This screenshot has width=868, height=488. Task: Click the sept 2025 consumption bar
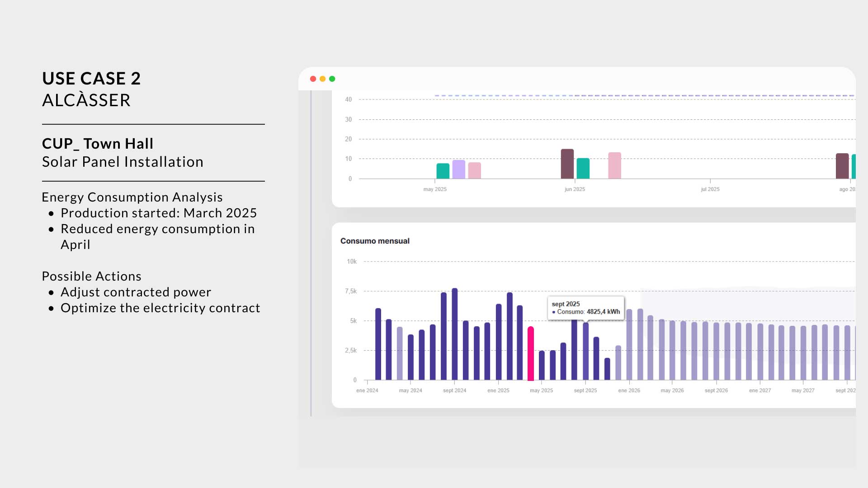tap(585, 351)
